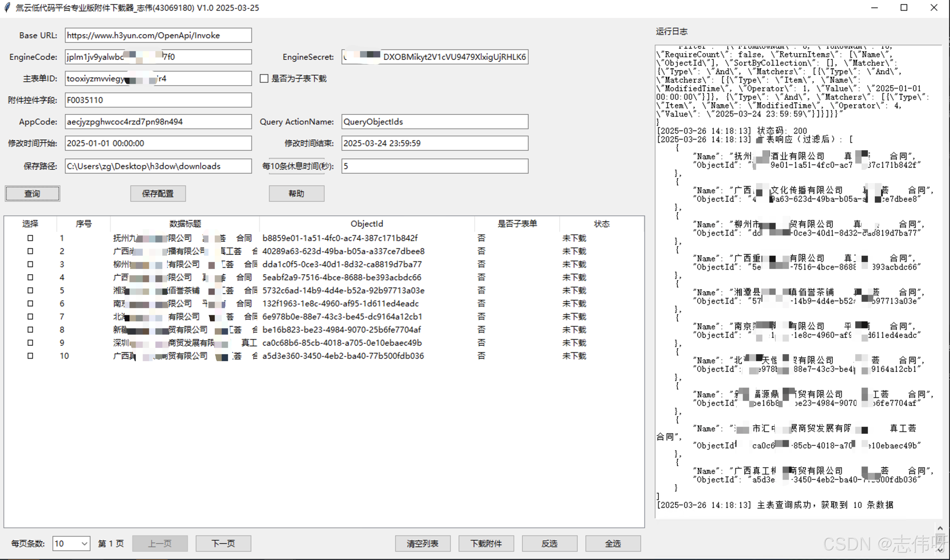Click the ObjectId column header
This screenshot has height=560, width=950.
click(x=366, y=224)
